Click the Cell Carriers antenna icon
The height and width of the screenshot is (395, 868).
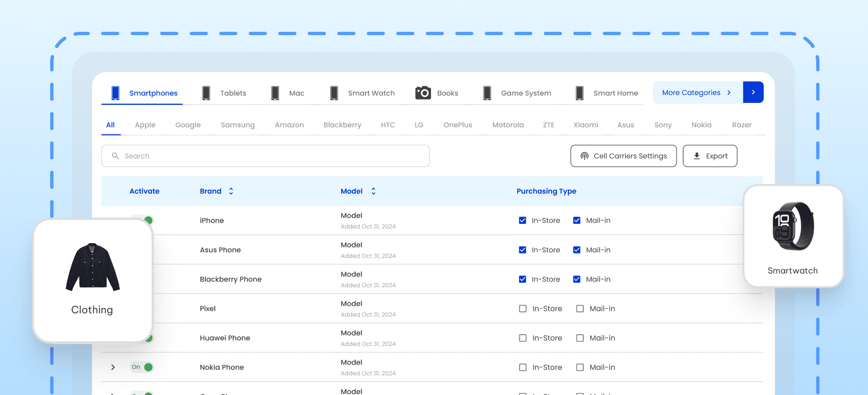(x=585, y=156)
